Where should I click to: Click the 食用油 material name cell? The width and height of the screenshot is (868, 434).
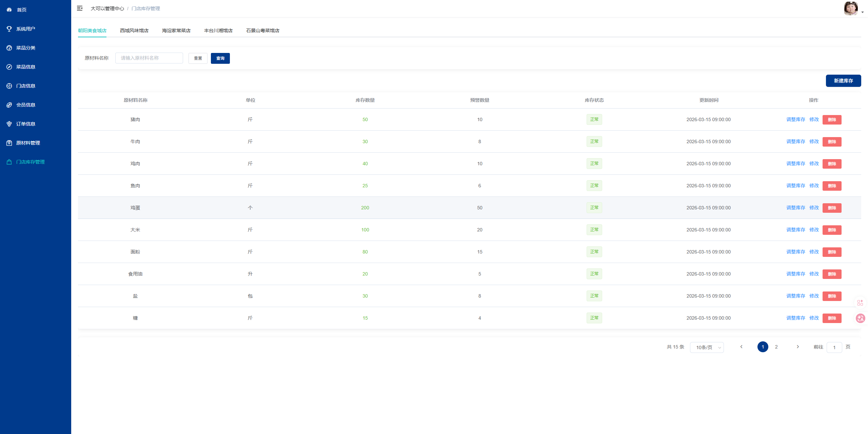135,274
